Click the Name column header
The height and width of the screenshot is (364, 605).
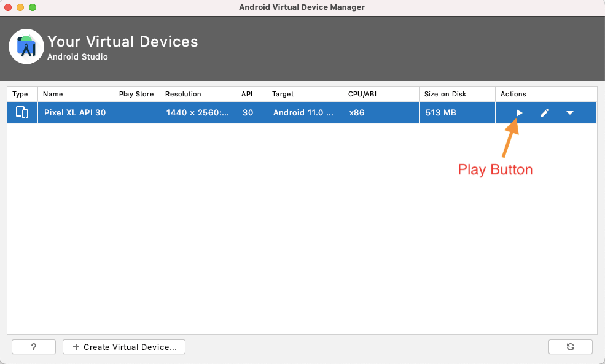pyautogui.click(x=53, y=94)
